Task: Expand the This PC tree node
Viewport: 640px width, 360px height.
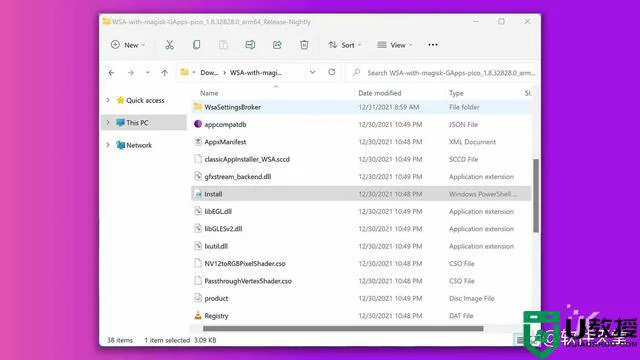Action: (x=108, y=122)
